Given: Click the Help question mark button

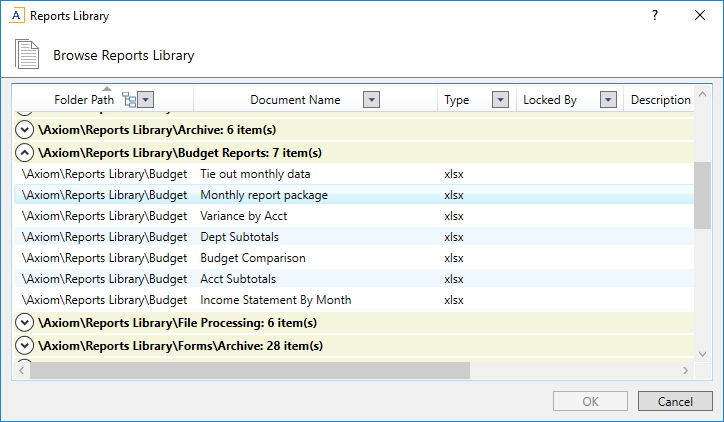Looking at the screenshot, I should point(655,16).
